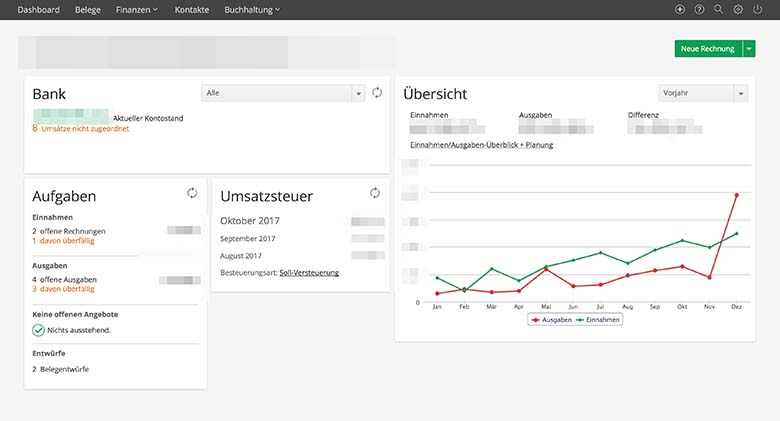Image resolution: width=780 pixels, height=421 pixels.
Task: Click the 'Keine offenen Angebote' heading
Action: (x=75, y=315)
